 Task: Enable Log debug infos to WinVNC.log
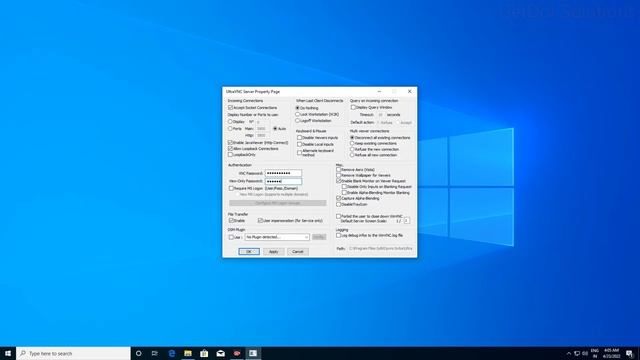click(x=338, y=236)
